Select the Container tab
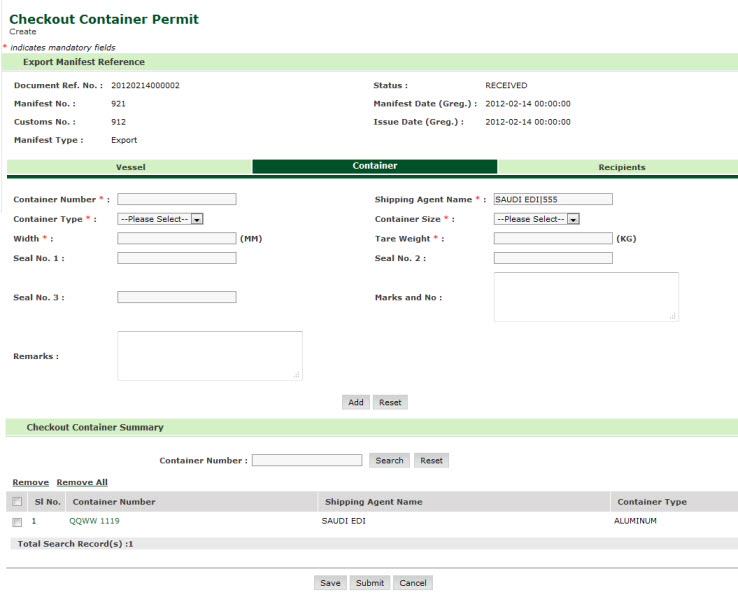 click(x=375, y=166)
